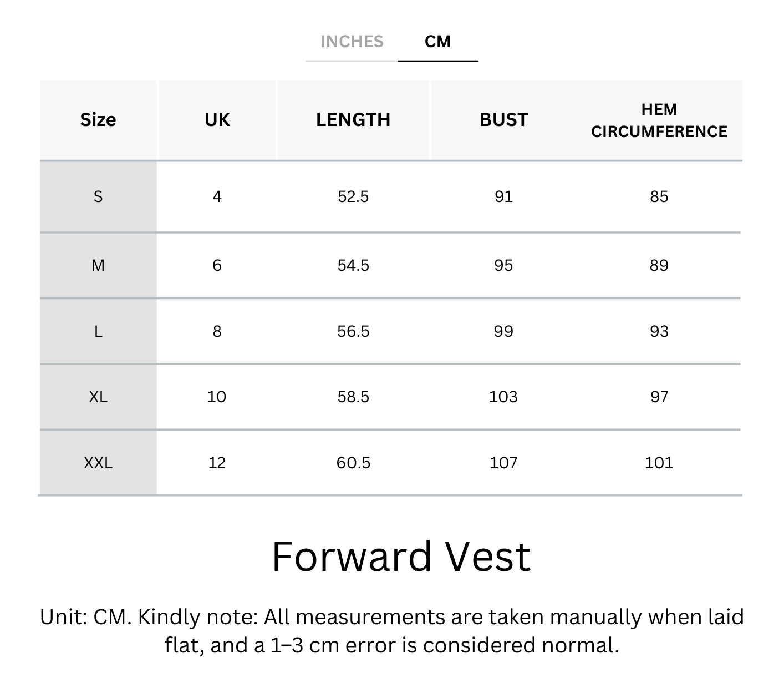
Task: Select the XL size row label
Action: coord(98,397)
